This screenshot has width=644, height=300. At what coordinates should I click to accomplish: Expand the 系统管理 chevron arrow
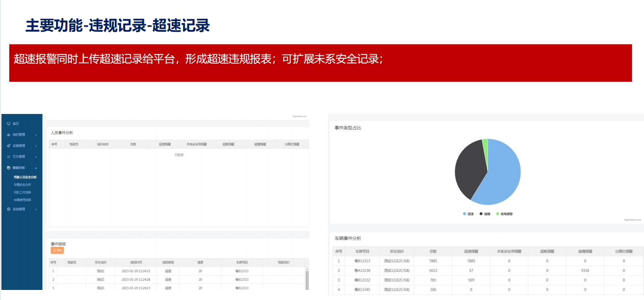pyautogui.click(x=36, y=209)
